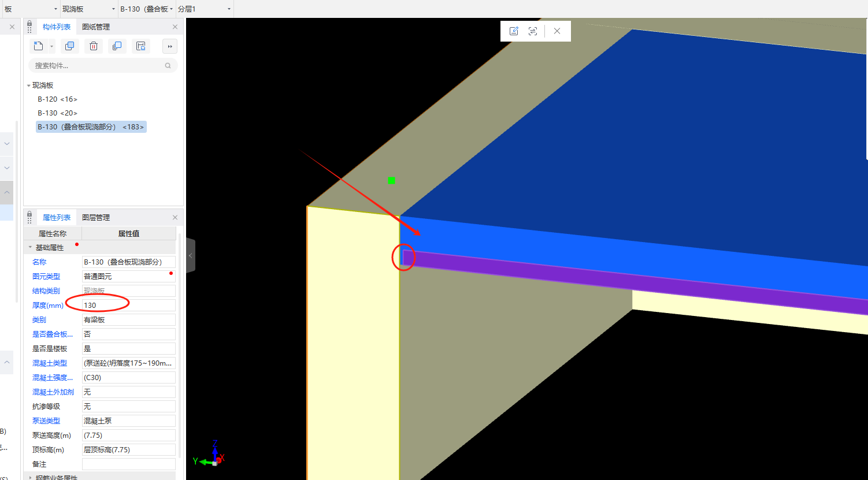Close the floating viewport toolbar
The height and width of the screenshot is (480, 868).
[x=557, y=31]
